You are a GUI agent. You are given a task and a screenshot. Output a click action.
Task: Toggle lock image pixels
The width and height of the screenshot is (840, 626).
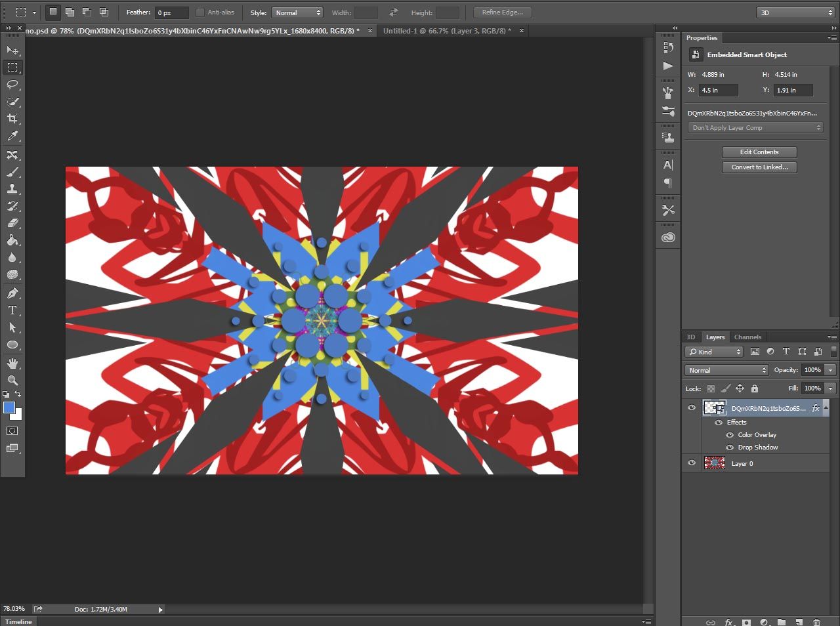[x=725, y=388]
